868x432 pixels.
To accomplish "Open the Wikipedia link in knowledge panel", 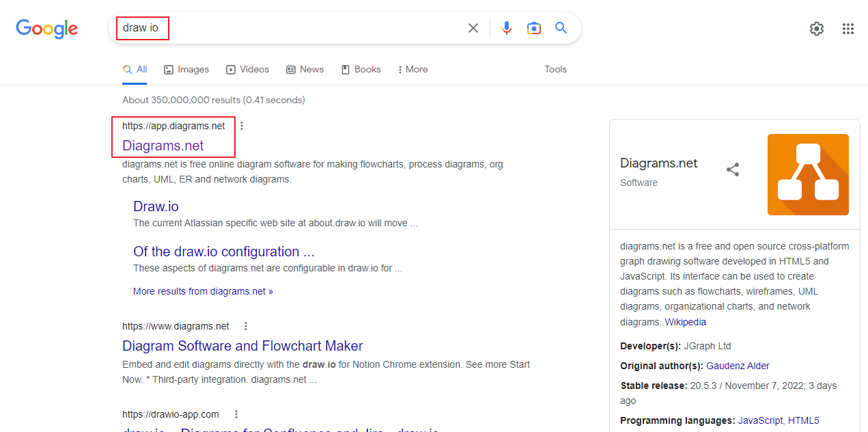I will pos(686,322).
